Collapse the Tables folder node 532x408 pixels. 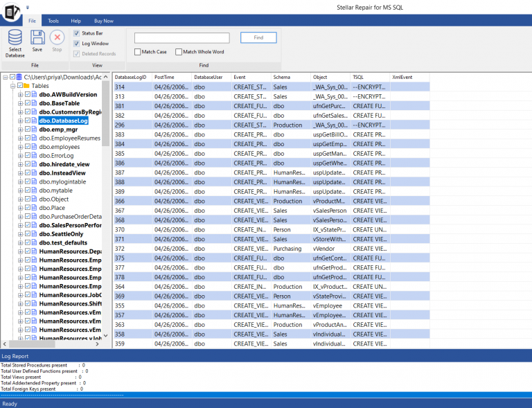[13, 86]
